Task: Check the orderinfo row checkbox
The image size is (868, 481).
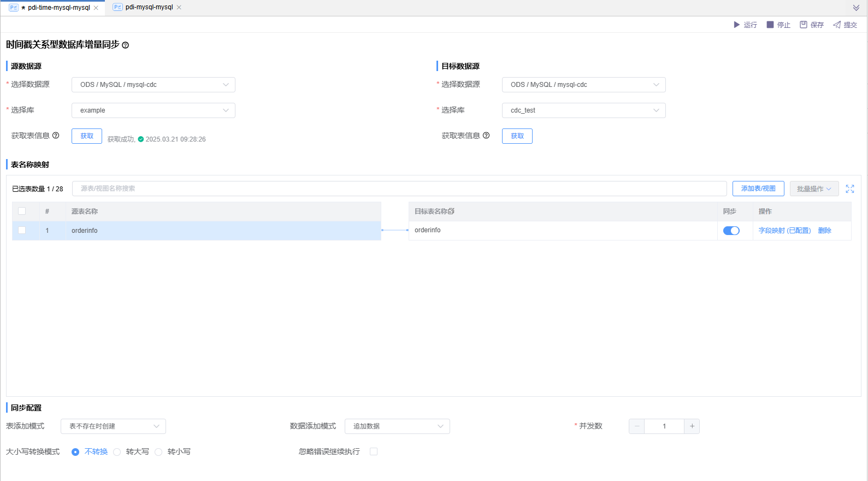Action: click(22, 230)
